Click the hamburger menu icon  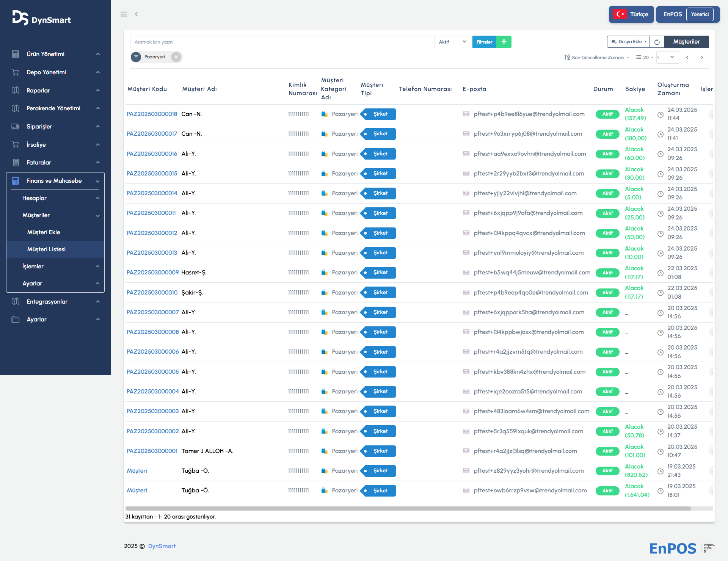click(x=124, y=14)
